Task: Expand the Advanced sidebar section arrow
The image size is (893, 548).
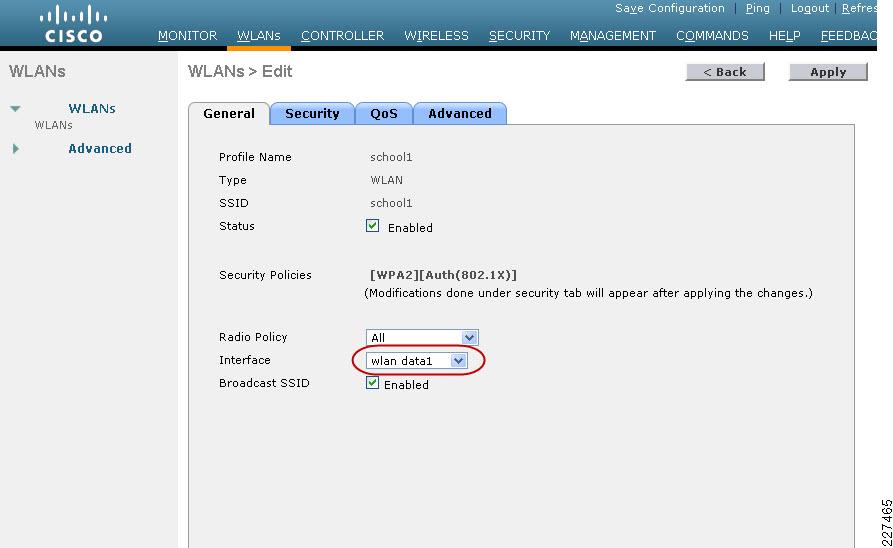Action: [x=15, y=149]
